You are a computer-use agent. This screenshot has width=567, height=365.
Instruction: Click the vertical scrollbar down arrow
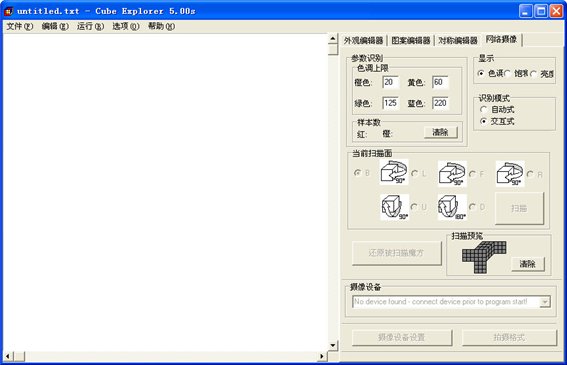click(x=333, y=345)
